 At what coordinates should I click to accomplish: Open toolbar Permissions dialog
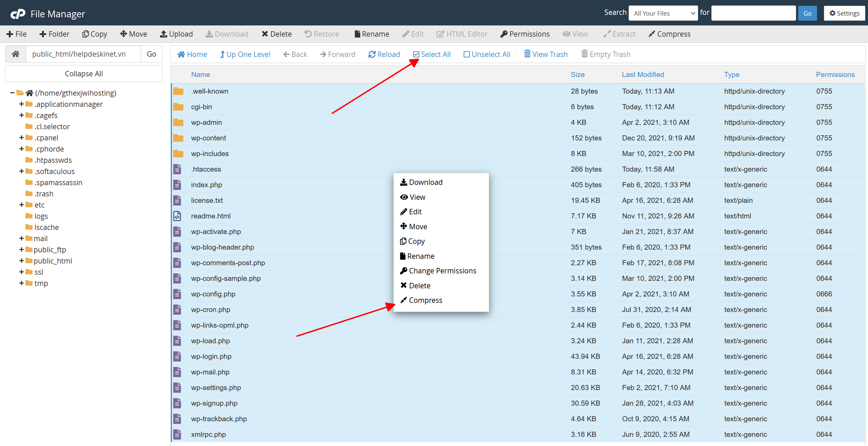coord(525,34)
